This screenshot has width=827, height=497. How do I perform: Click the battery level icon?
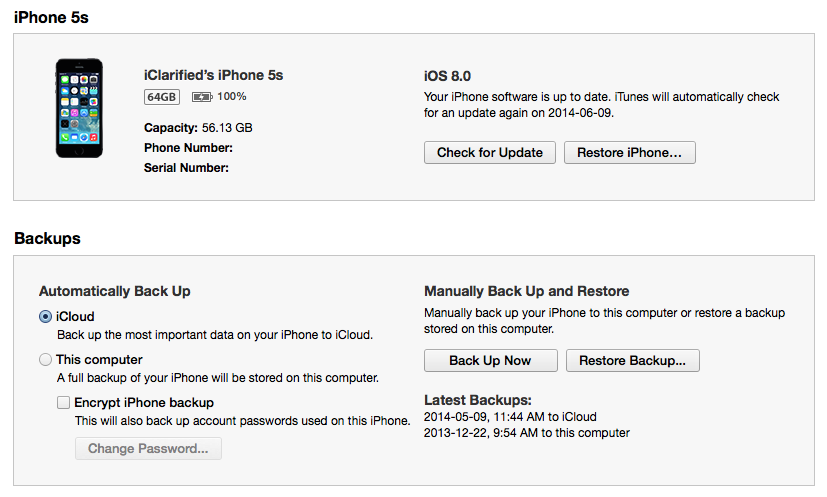(x=202, y=97)
